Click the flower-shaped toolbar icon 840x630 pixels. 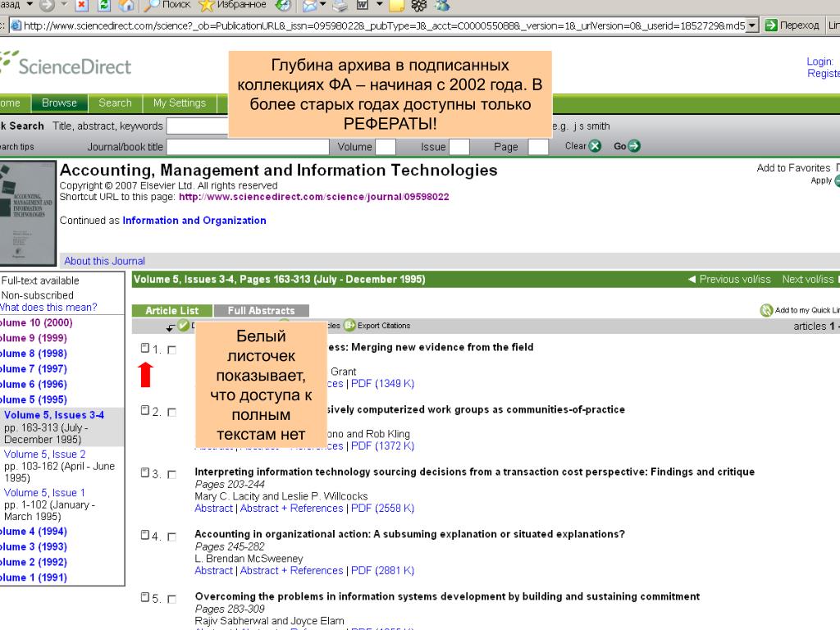(x=419, y=6)
